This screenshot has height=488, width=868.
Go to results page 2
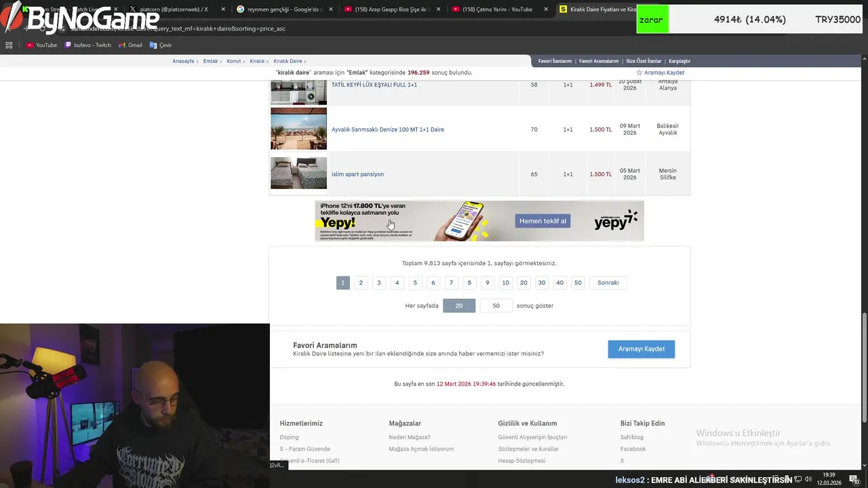point(361,283)
